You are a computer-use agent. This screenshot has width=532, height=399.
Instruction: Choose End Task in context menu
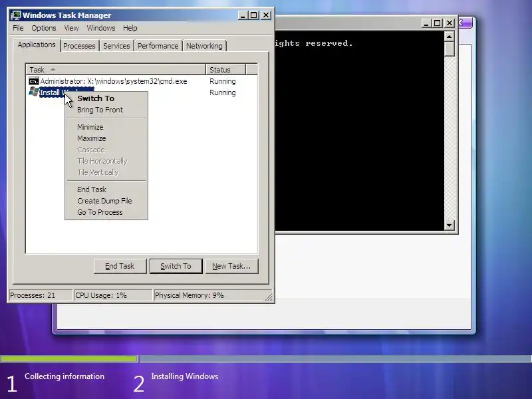(x=106, y=190)
